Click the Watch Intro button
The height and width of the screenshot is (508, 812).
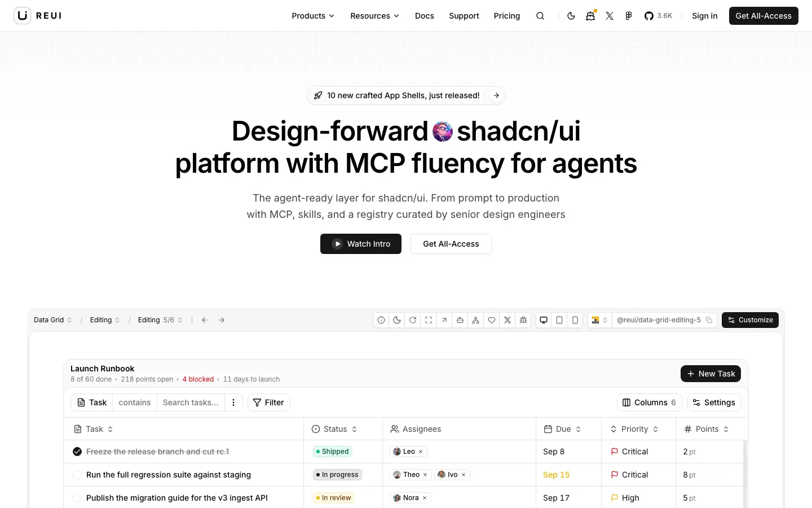[361, 244]
